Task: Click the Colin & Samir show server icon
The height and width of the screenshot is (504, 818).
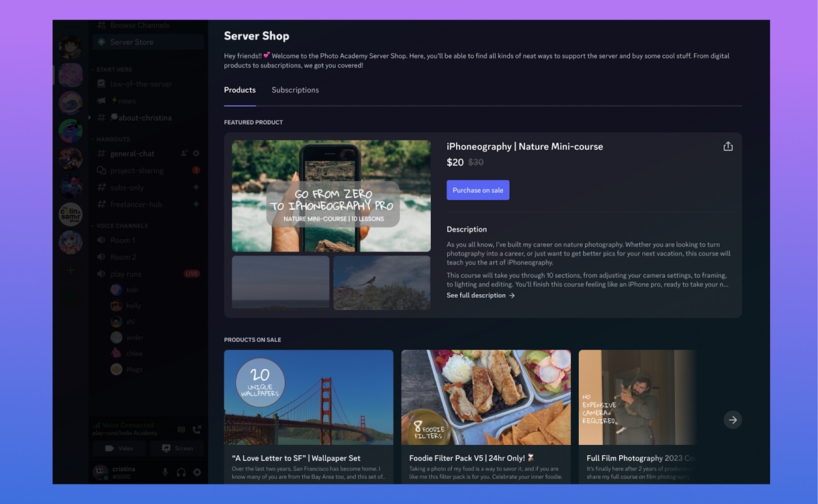Action: (x=70, y=215)
